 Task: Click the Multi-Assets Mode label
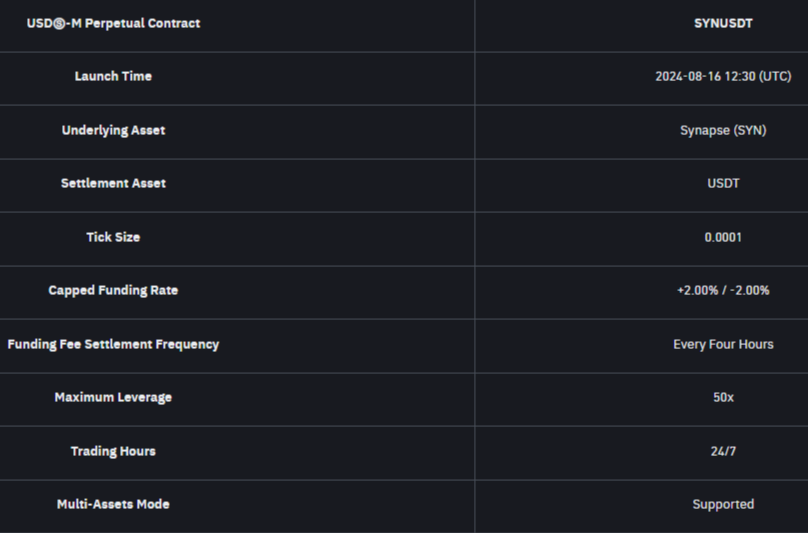pyautogui.click(x=113, y=504)
